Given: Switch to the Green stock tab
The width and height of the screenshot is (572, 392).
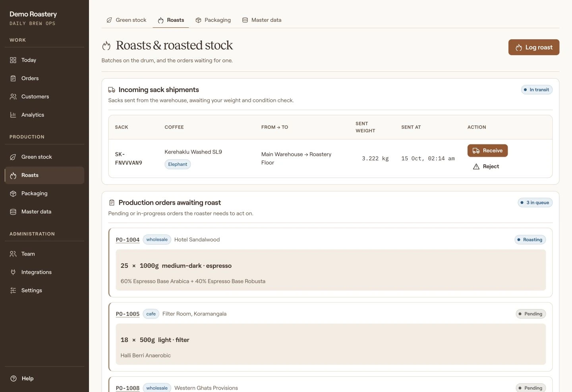Looking at the screenshot, I should [x=126, y=20].
